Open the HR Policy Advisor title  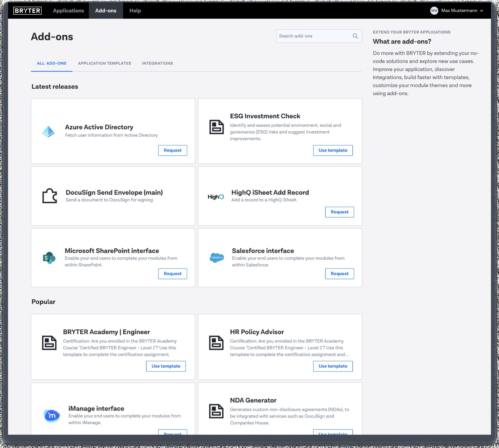click(257, 332)
